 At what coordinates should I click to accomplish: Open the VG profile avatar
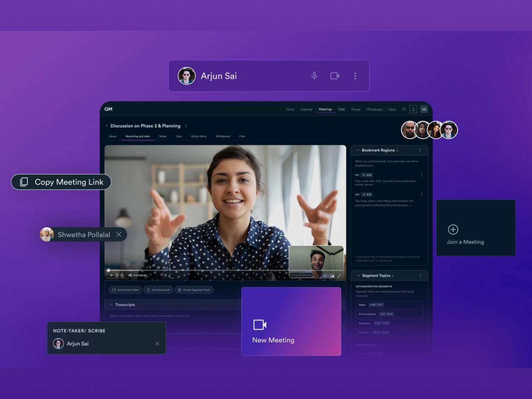pyautogui.click(x=424, y=109)
